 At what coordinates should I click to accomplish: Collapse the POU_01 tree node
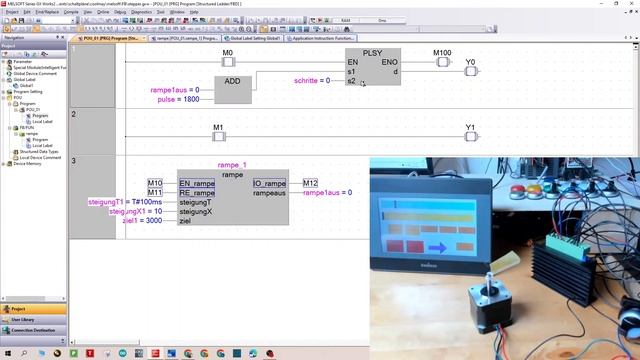coord(16,110)
